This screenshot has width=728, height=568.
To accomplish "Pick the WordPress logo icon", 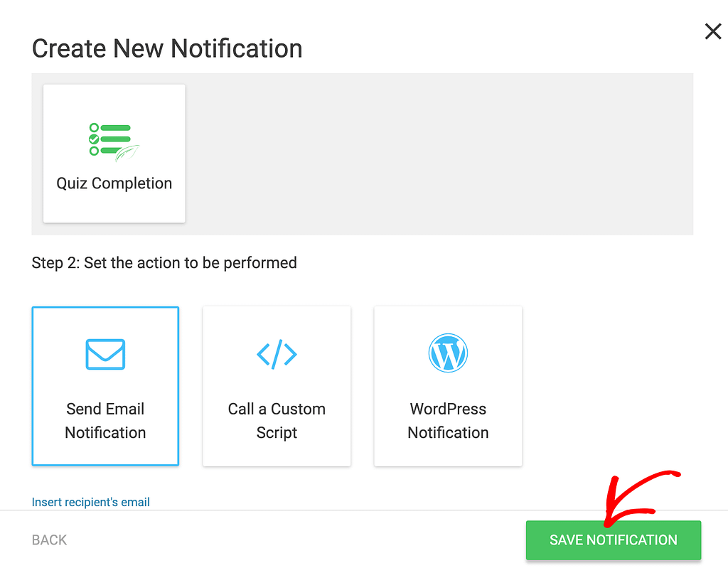I will click(x=448, y=353).
